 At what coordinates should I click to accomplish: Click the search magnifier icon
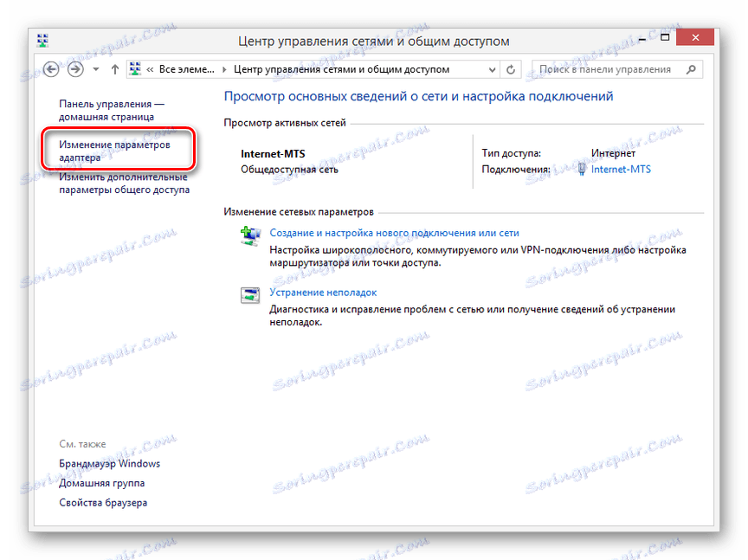point(691,69)
